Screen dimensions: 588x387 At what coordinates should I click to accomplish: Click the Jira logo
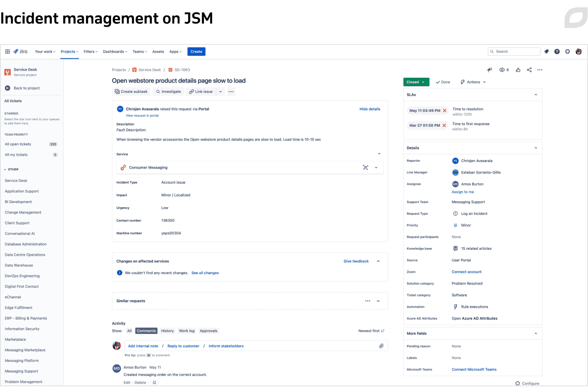(20, 52)
